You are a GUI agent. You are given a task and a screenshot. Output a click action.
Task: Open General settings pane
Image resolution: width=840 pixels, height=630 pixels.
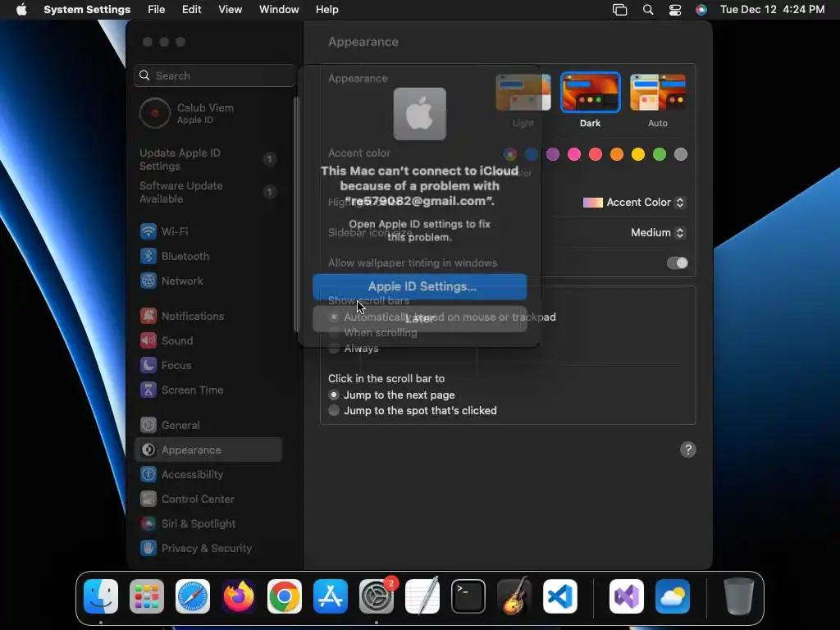[208, 426]
